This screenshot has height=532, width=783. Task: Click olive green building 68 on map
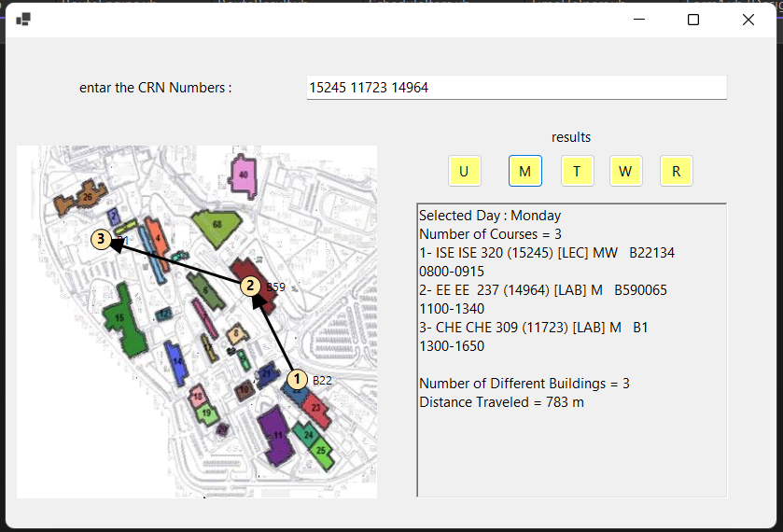217,226
